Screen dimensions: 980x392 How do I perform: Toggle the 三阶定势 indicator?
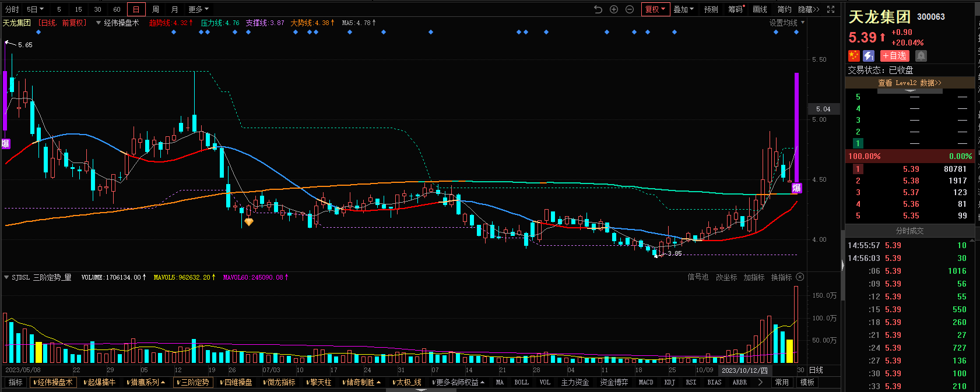[193, 383]
